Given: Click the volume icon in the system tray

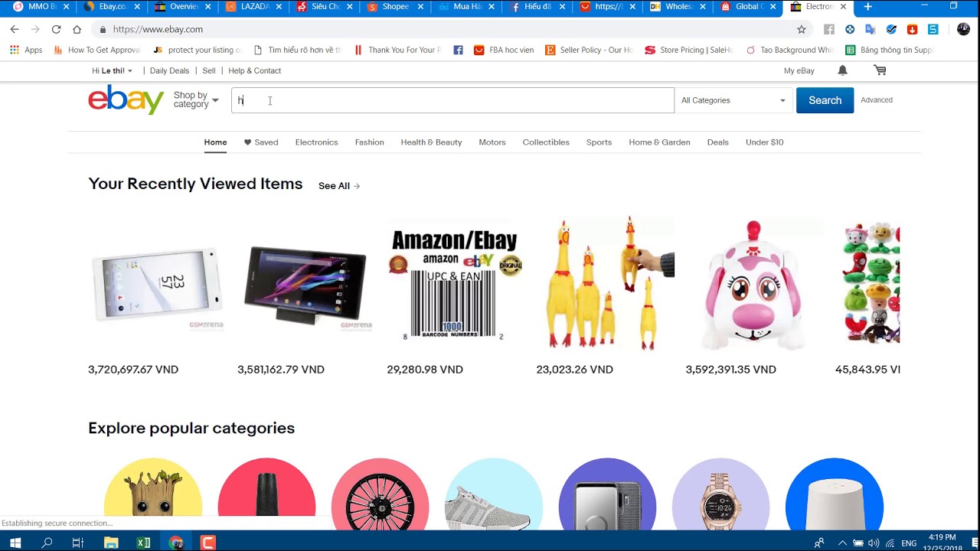Looking at the screenshot, I should point(874,543).
